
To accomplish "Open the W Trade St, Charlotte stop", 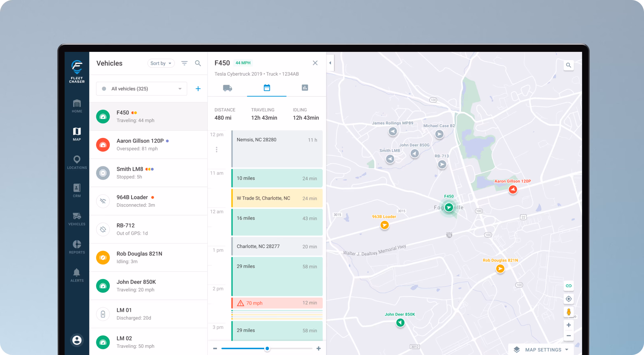I will [x=277, y=198].
